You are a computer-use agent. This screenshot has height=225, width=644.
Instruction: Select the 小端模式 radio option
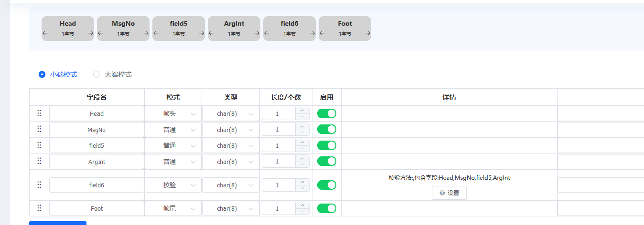(42, 74)
